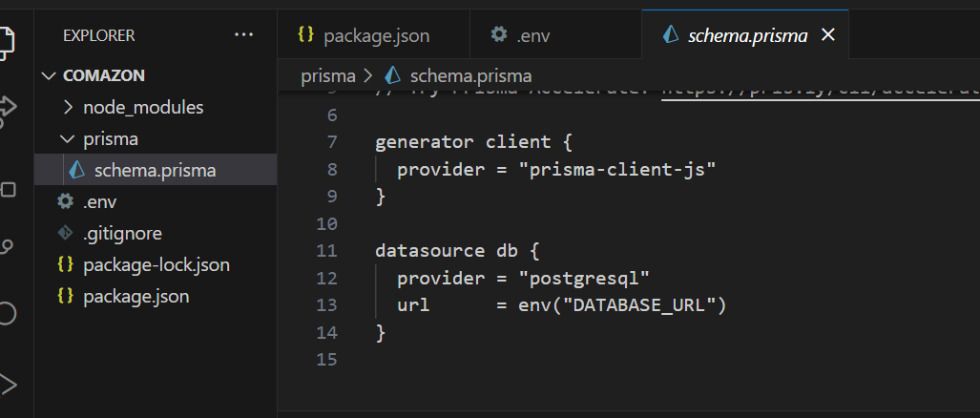Open the Explorer view in activity bar
The image size is (980, 418).
tap(6, 40)
